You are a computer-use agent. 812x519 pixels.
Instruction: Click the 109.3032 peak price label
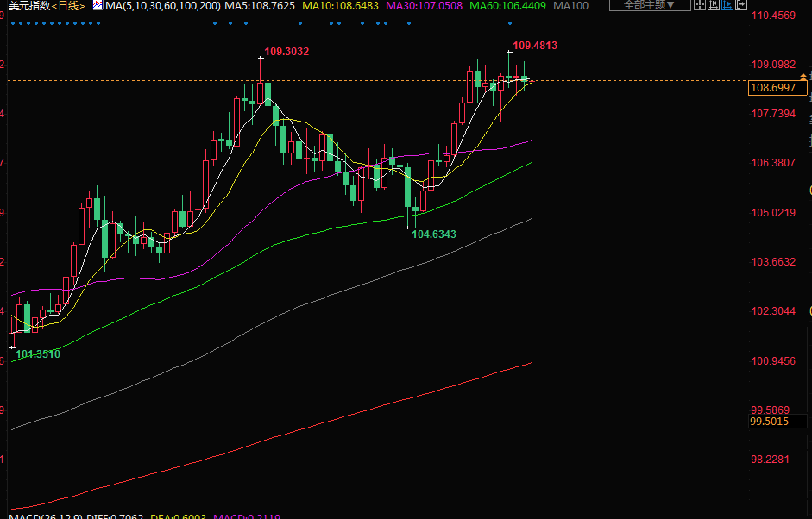(x=286, y=52)
